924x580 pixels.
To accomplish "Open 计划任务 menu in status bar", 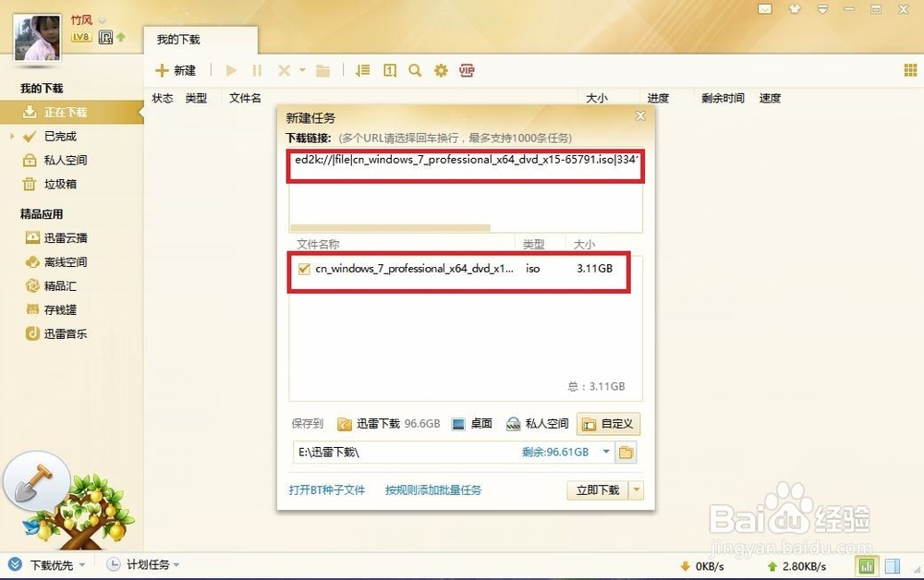I will [142, 565].
